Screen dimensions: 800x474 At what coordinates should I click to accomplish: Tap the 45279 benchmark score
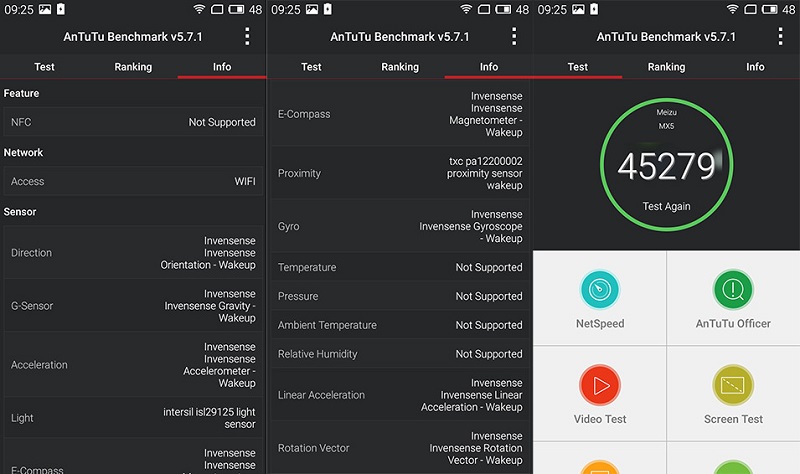666,166
